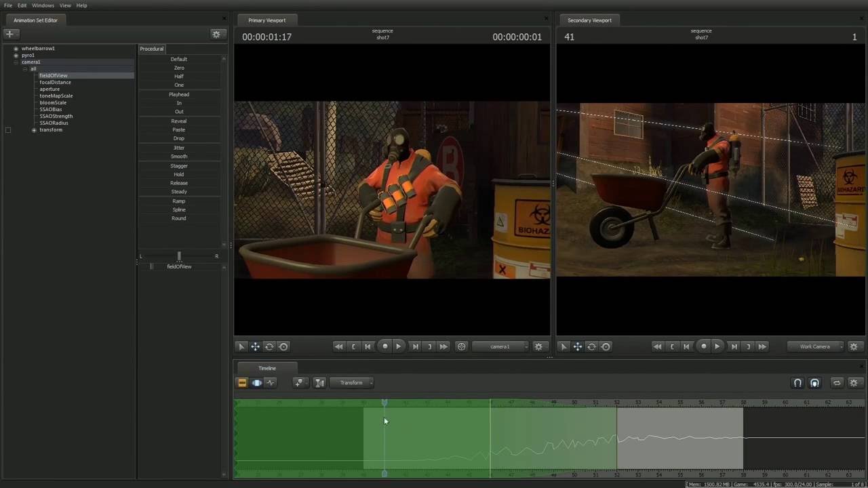Switch timeline to Graph Editor mode
The width and height of the screenshot is (868, 488).
click(x=271, y=383)
